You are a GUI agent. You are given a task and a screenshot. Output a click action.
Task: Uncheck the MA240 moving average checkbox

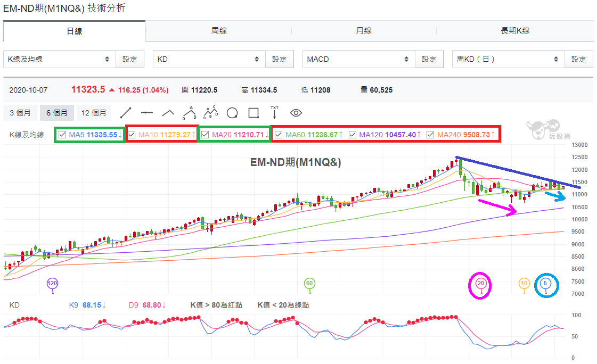(x=430, y=135)
